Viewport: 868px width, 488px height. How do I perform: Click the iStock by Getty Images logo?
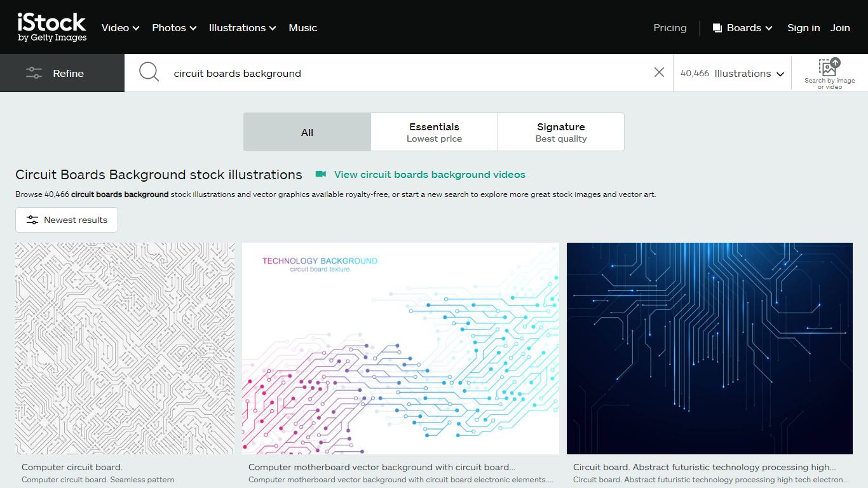point(52,28)
